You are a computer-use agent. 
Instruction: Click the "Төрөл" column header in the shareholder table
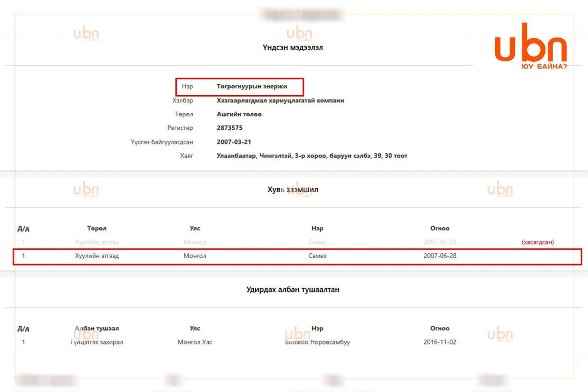tap(97, 228)
